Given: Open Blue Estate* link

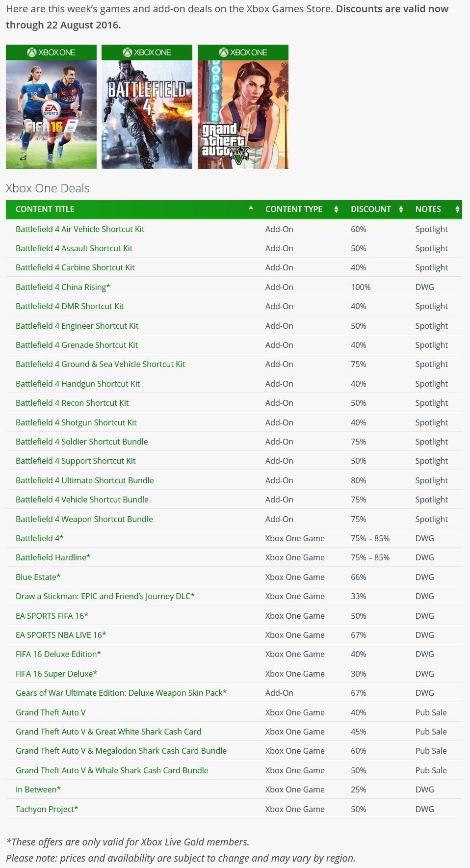Looking at the screenshot, I should coord(38,577).
